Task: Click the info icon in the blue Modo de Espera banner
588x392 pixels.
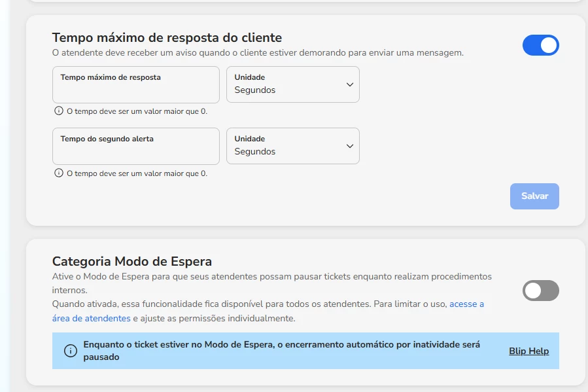Action: coord(71,351)
